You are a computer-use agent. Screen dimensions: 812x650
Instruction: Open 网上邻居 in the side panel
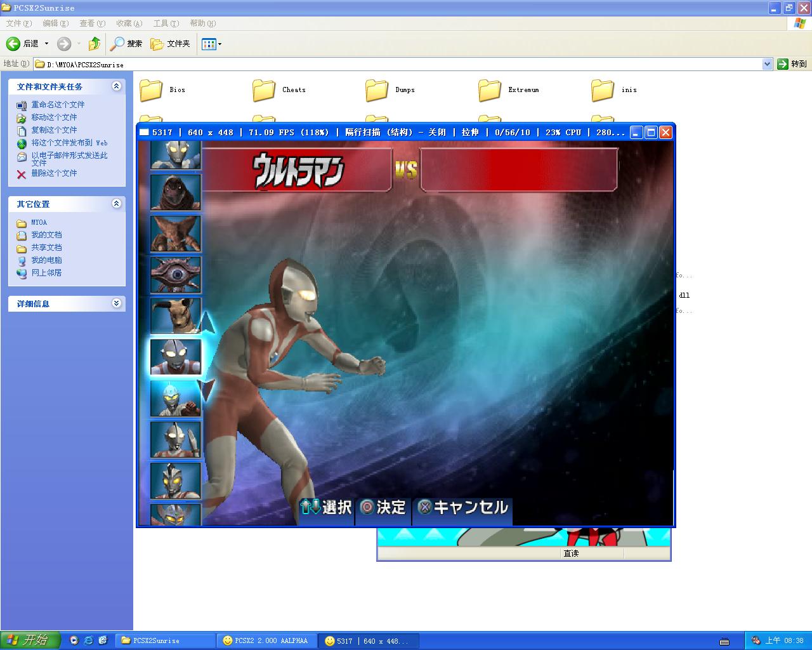pyautogui.click(x=46, y=273)
